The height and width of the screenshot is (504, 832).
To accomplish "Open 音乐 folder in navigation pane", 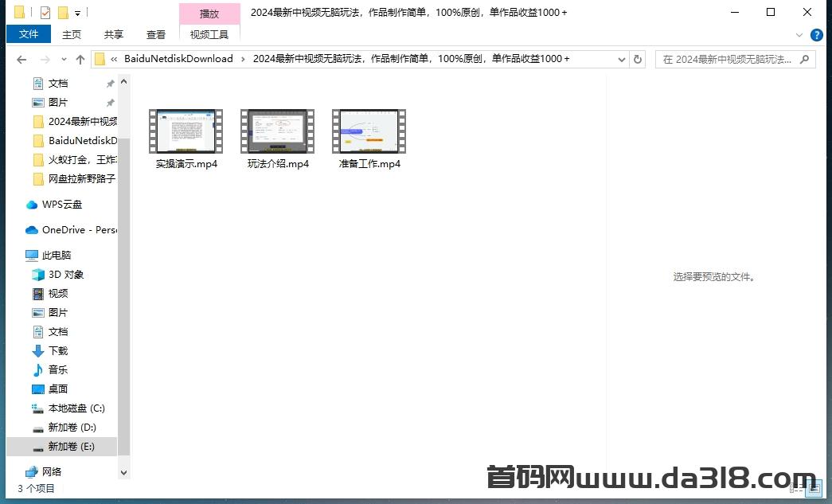I will click(58, 369).
